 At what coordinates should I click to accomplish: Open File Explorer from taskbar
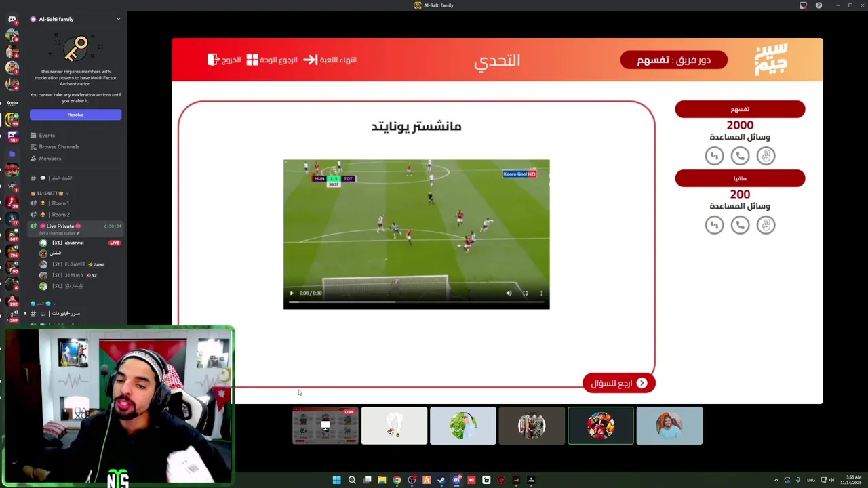point(382,480)
